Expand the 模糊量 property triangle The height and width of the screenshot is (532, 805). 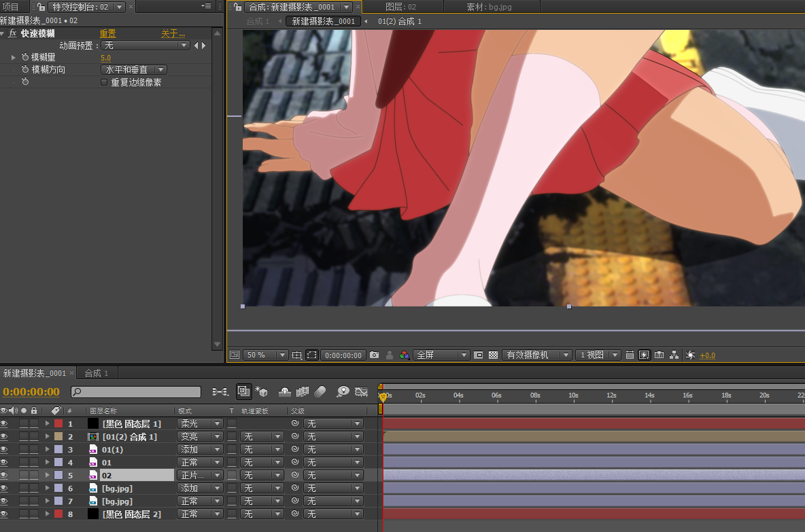point(13,58)
